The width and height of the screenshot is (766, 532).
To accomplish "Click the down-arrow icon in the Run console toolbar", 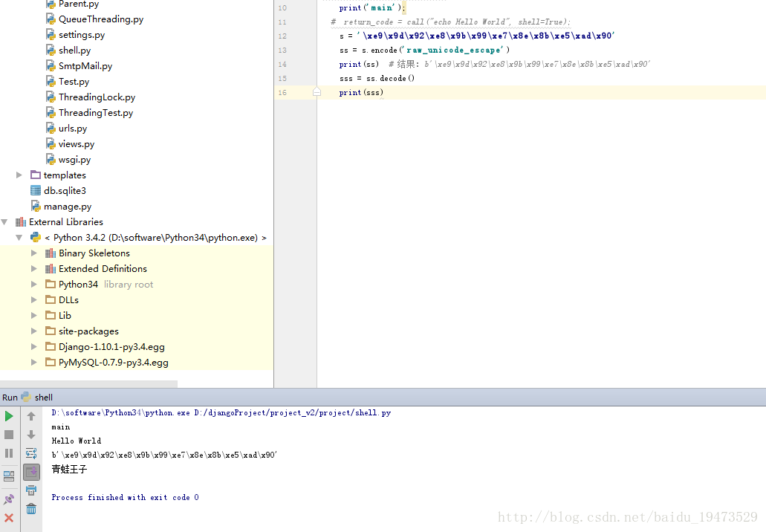I will click(x=31, y=435).
